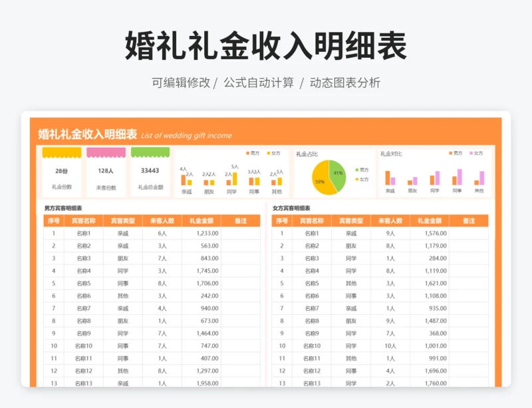Click the amount cell 242.00

[x=201, y=296]
